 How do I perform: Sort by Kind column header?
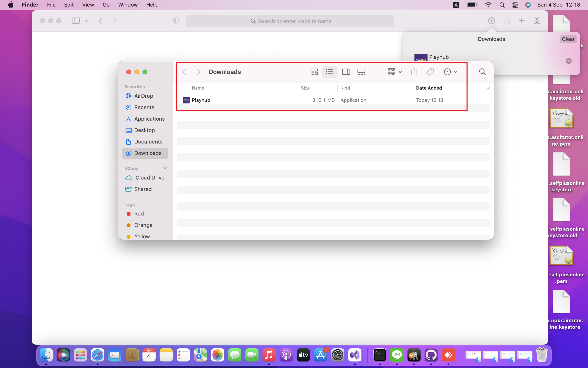tap(345, 88)
